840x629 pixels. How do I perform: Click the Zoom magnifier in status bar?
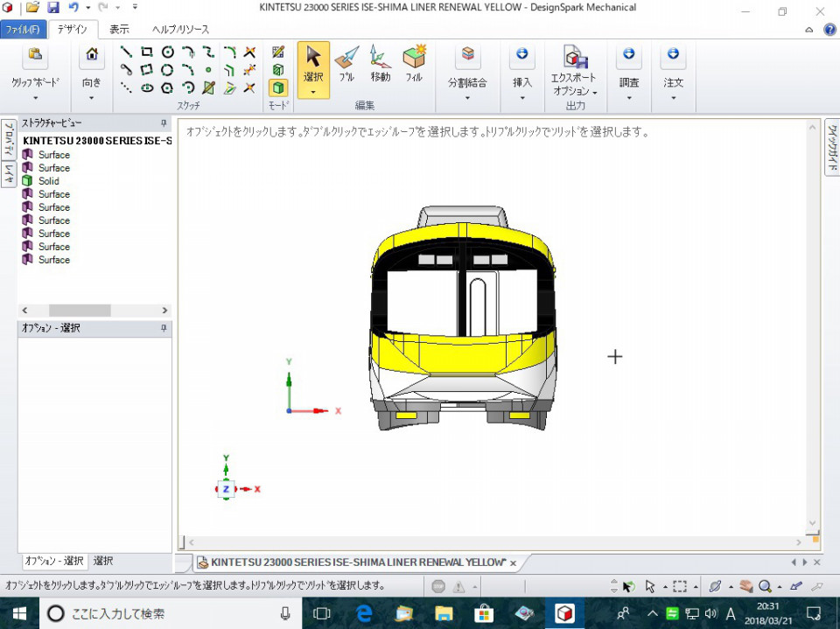coord(765,586)
